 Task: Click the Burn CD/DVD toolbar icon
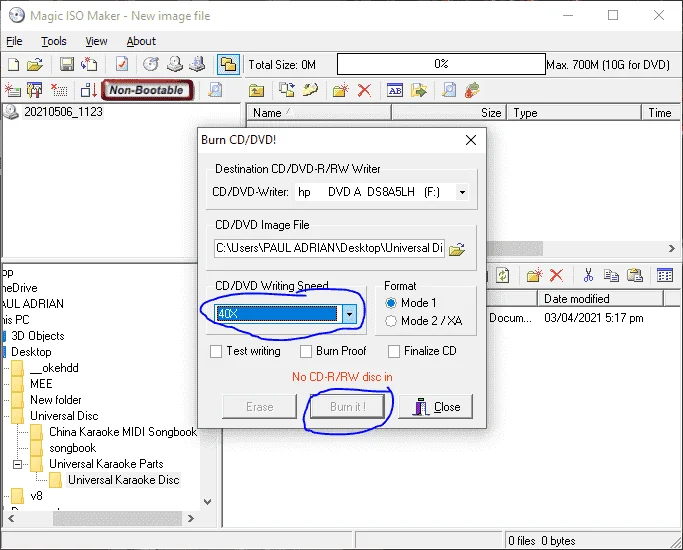(x=175, y=64)
